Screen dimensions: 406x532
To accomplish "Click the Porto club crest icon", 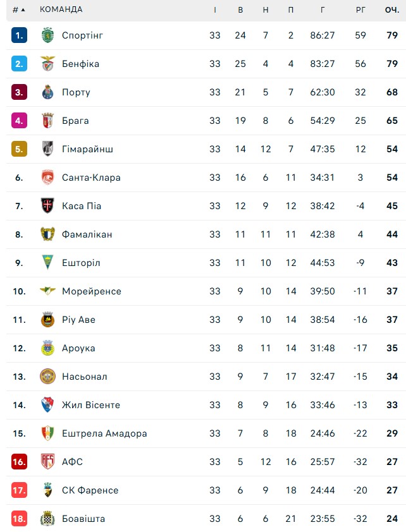I will [47, 92].
